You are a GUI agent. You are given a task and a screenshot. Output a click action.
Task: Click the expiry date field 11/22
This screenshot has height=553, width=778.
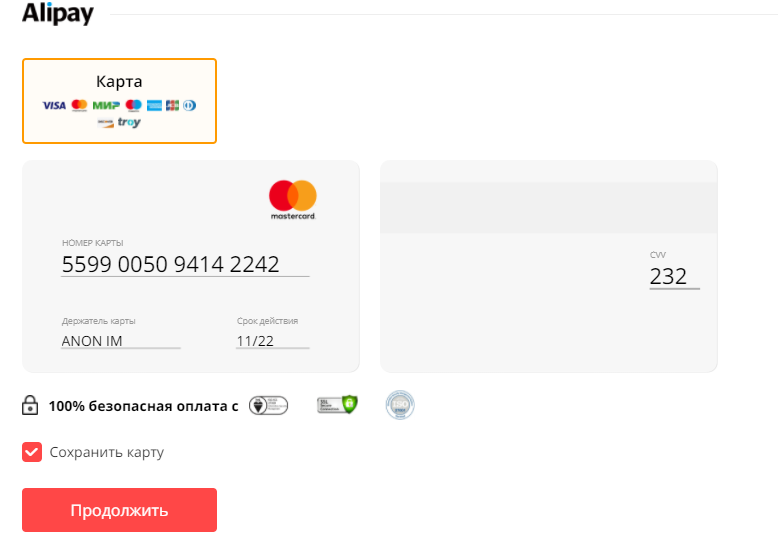(272, 341)
